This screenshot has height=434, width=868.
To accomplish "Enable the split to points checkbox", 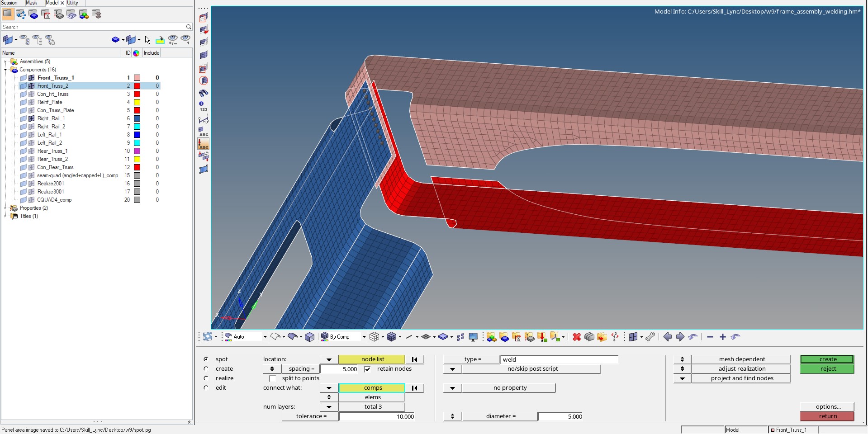I will click(272, 378).
